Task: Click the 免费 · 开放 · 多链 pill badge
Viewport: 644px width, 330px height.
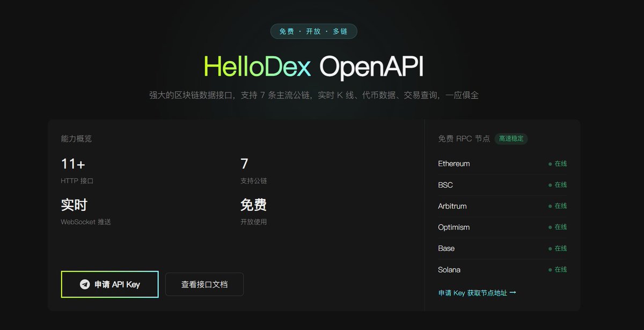Action: (x=313, y=31)
